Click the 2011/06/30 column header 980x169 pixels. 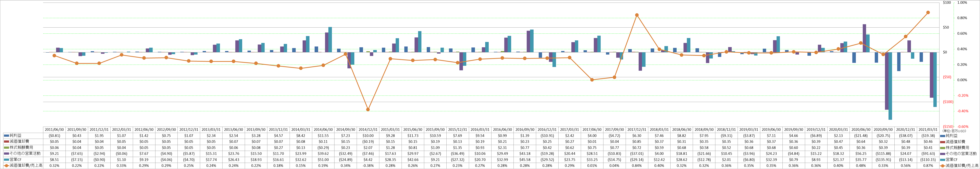point(54,129)
